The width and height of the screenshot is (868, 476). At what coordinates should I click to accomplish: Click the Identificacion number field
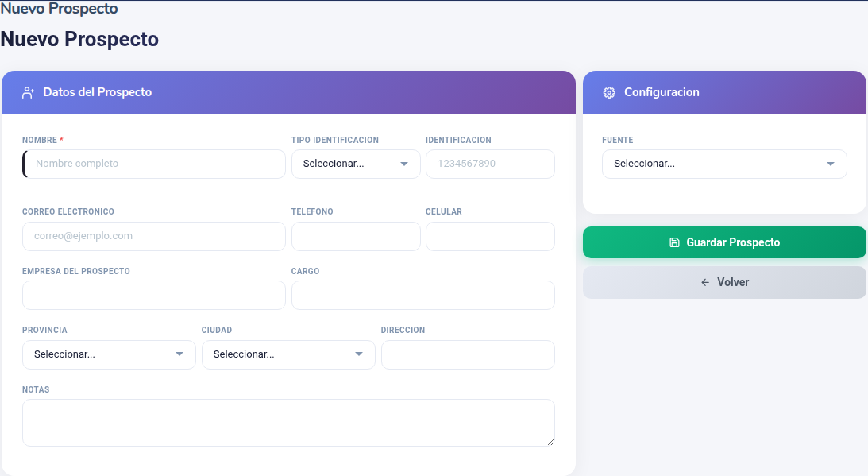point(490,164)
